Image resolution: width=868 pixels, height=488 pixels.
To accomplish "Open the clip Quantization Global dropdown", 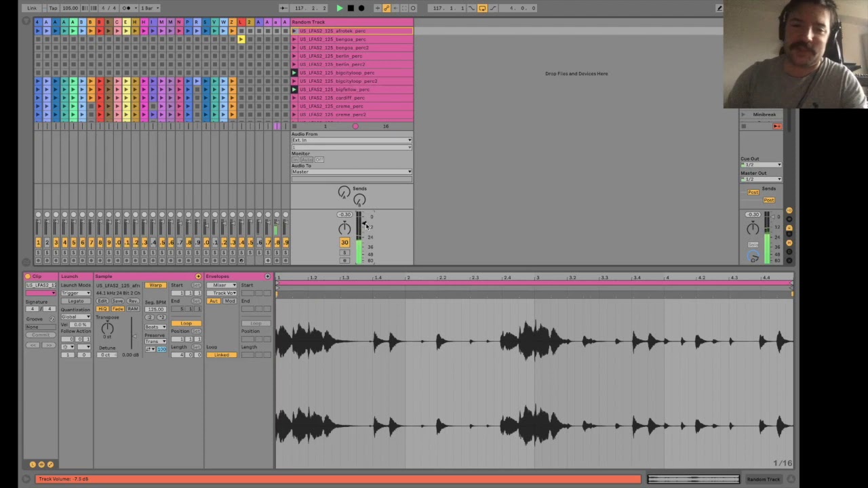I will point(75,317).
